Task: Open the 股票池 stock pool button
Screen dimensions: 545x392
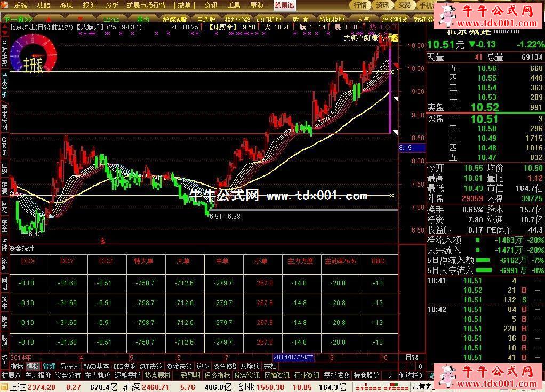Action: tap(284, 5)
